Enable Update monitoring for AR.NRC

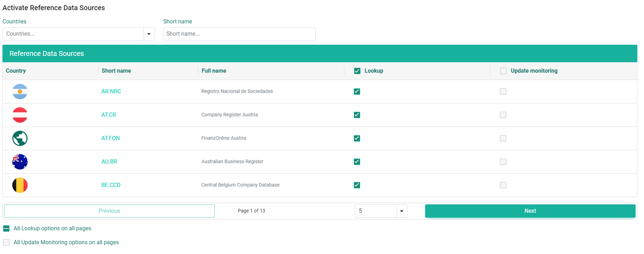click(503, 92)
